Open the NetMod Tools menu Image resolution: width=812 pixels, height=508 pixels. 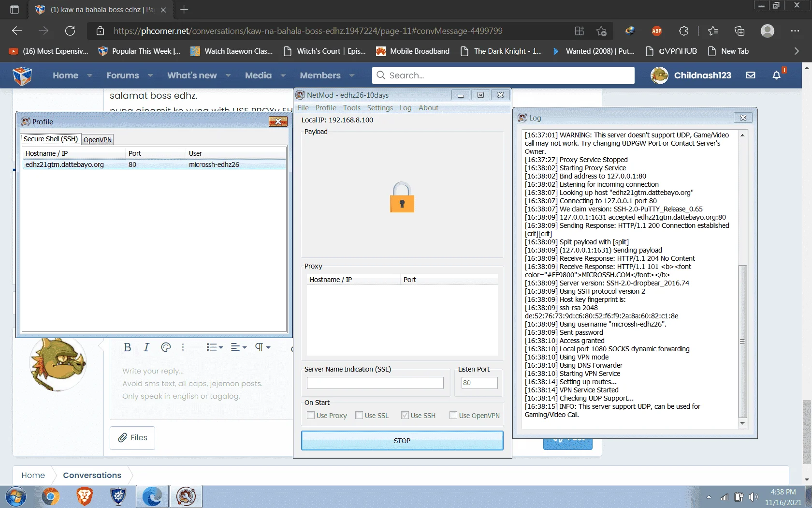(x=352, y=108)
